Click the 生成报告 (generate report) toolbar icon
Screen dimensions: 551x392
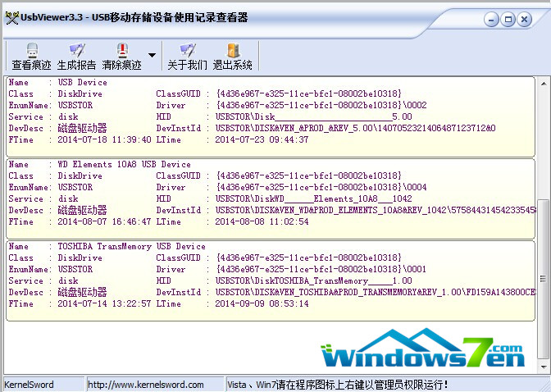pyautogui.click(x=76, y=57)
